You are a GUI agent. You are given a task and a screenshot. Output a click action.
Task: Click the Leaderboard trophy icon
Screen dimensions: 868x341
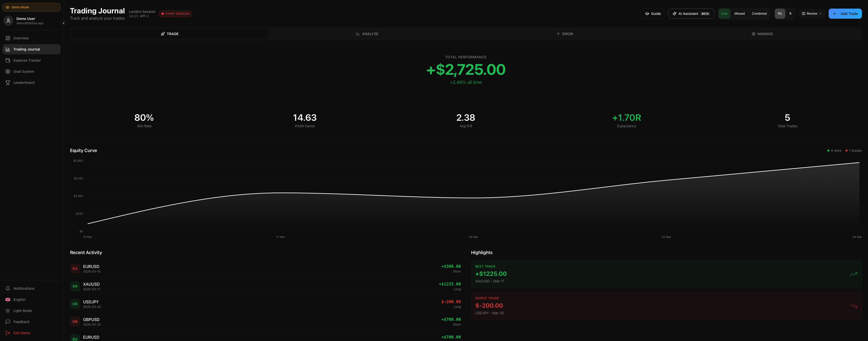pos(8,83)
